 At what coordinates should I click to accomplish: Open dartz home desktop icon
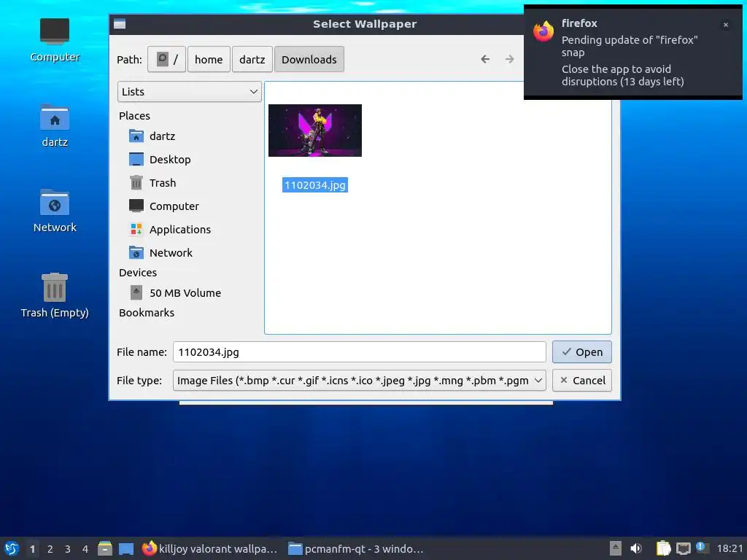click(x=55, y=125)
